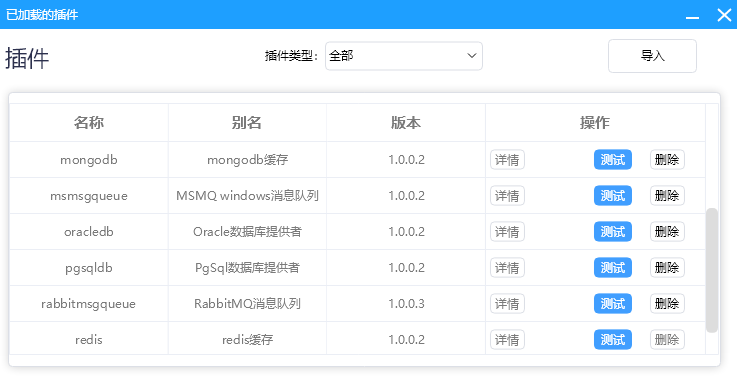Click the 名称 column header
This screenshot has width=737, height=384.
[89, 123]
